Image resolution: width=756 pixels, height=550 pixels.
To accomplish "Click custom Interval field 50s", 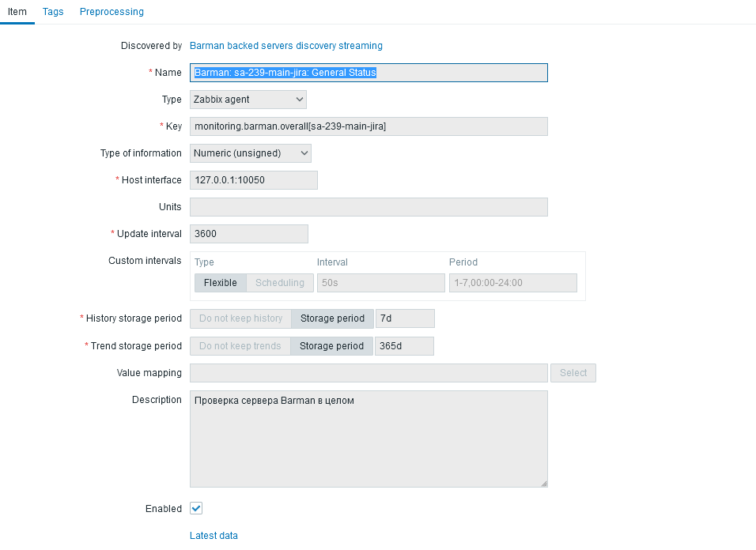I will point(381,283).
